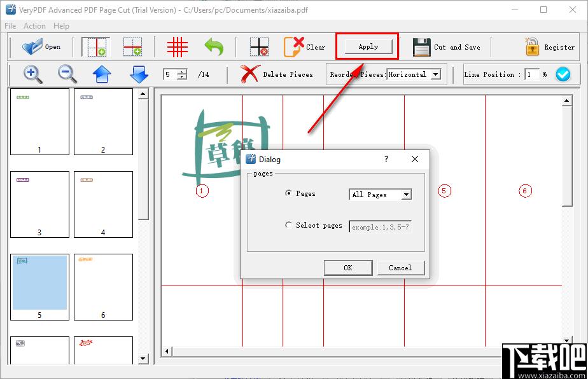Image resolution: width=588 pixels, height=379 pixels.
Task: Open the Register lock icon
Action: 532,47
